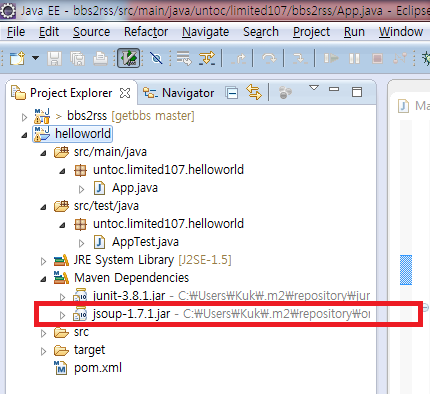The width and height of the screenshot is (430, 394).
Task: Open the Edit menu
Action: point(49,32)
